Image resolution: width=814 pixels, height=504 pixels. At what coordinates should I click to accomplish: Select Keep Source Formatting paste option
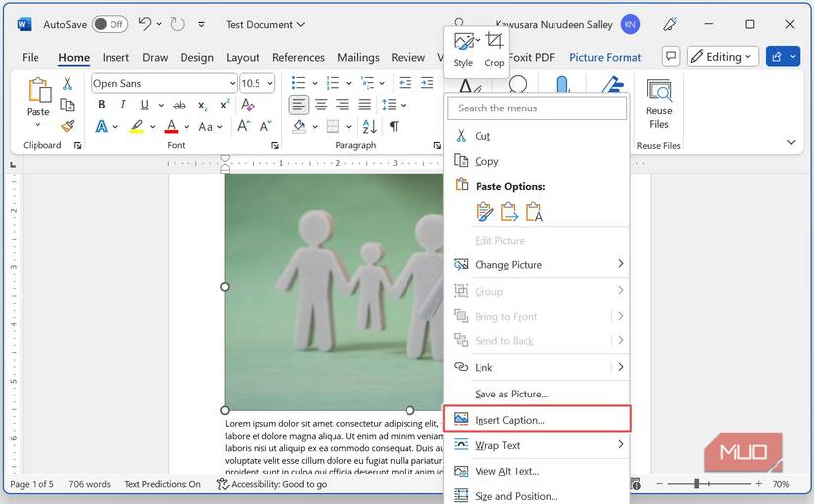click(x=484, y=212)
